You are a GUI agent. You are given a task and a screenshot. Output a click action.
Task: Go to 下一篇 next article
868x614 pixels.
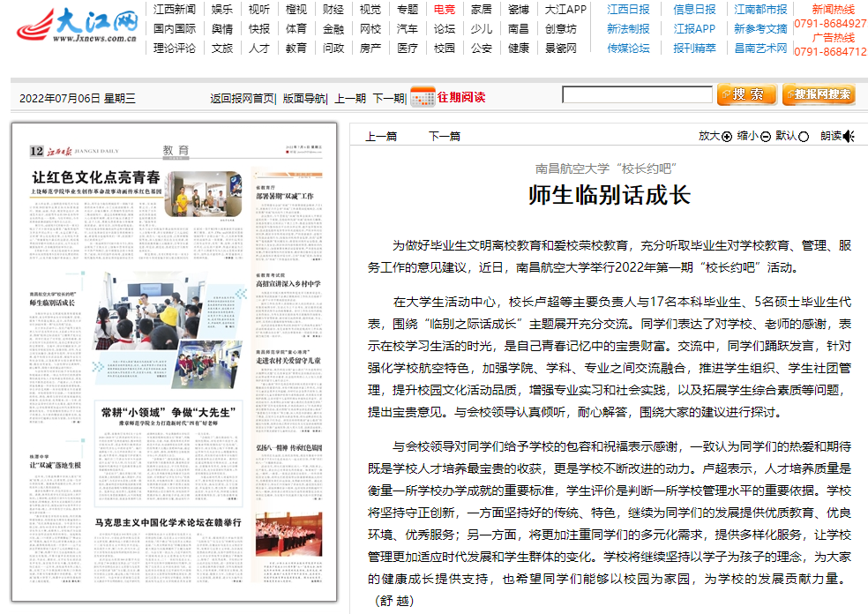coord(445,136)
